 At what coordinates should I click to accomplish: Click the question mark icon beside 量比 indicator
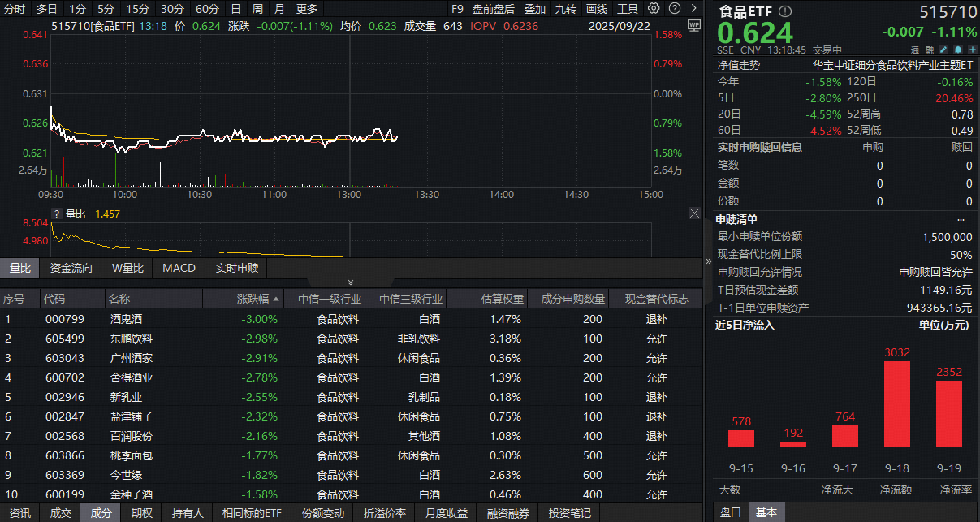pos(57,214)
